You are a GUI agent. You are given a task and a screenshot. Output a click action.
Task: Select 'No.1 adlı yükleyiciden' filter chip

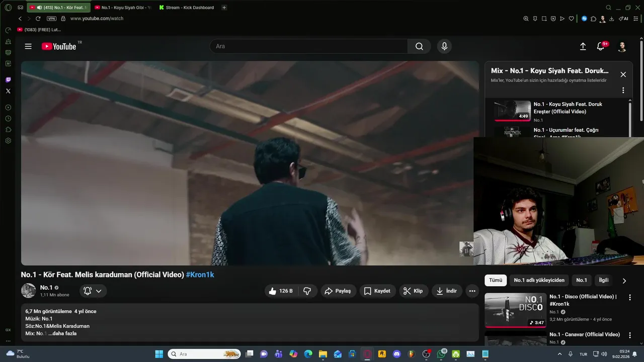[x=539, y=280]
